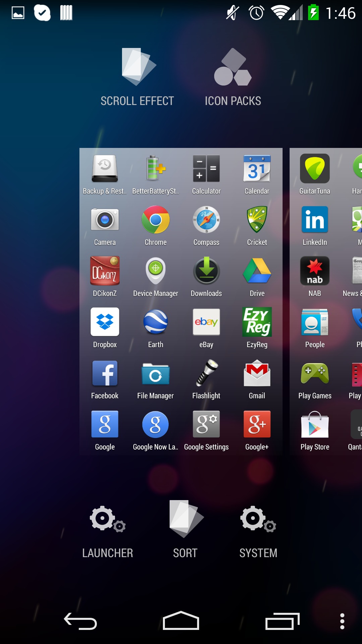Open GuitarTuna tuner app

(315, 174)
